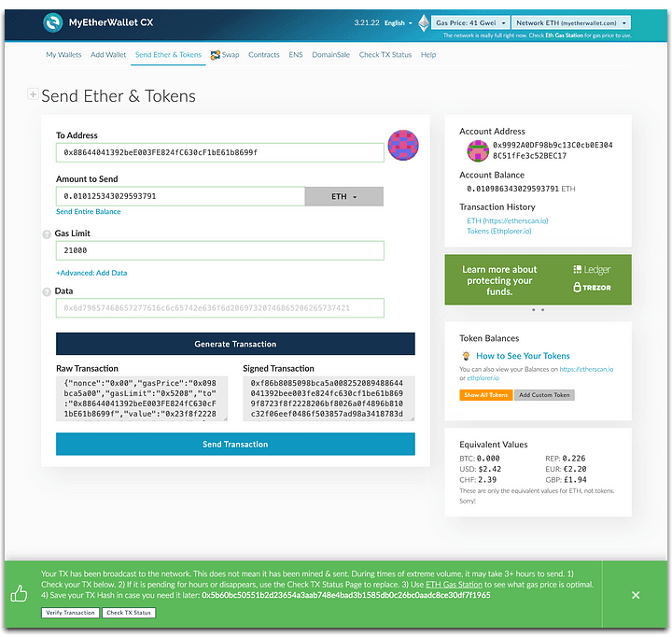The image size is (672, 637).
Task: Click the plus expander beside Send Ether & Tokens
Action: [33, 93]
